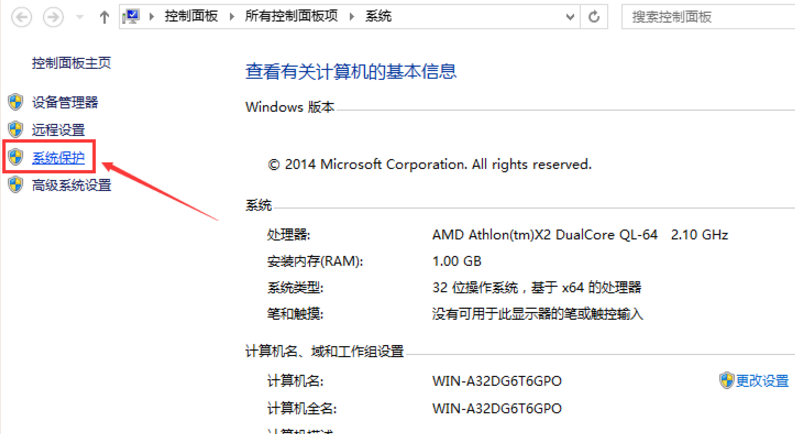Refresh the page using the refresh button
The height and width of the screenshot is (434, 795).
594,17
